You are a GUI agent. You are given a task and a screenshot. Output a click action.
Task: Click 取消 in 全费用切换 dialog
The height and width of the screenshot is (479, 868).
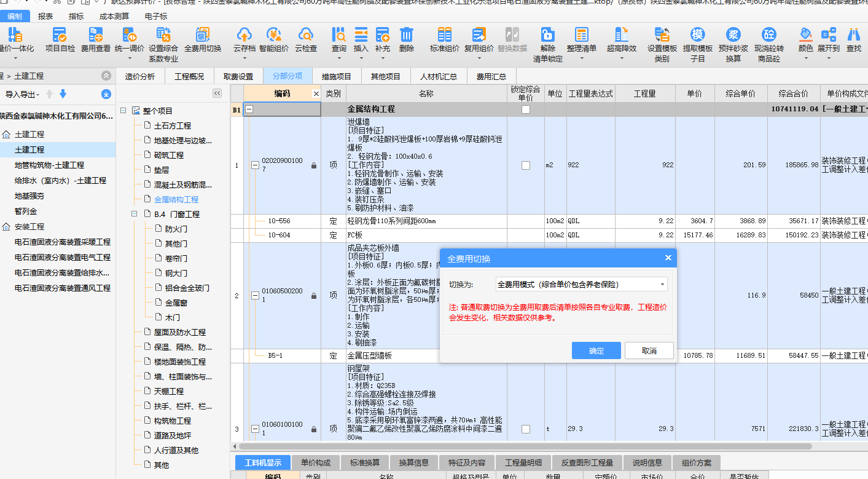(x=649, y=350)
